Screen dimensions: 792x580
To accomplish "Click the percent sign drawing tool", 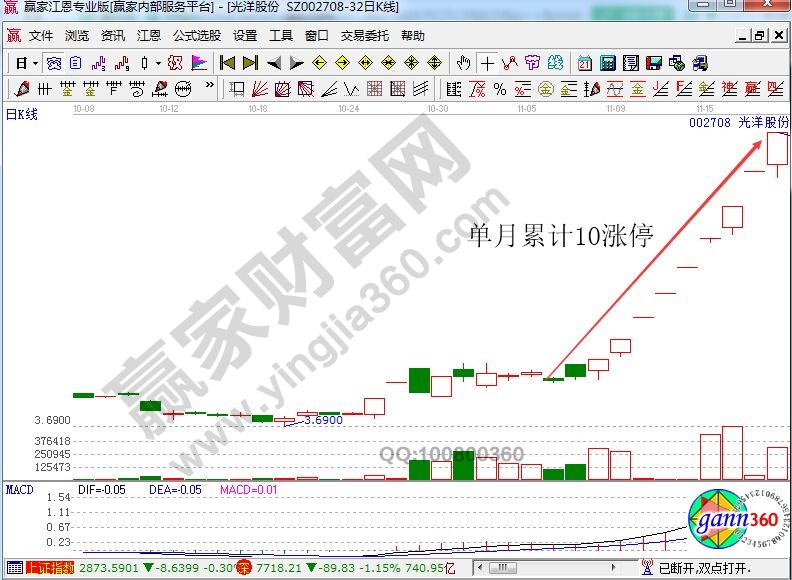I will click(x=499, y=89).
